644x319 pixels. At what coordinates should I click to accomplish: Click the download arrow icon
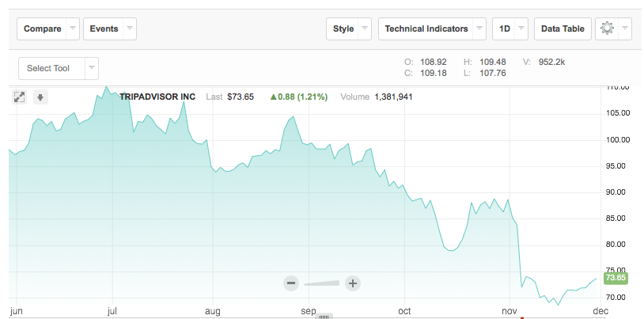click(x=40, y=97)
